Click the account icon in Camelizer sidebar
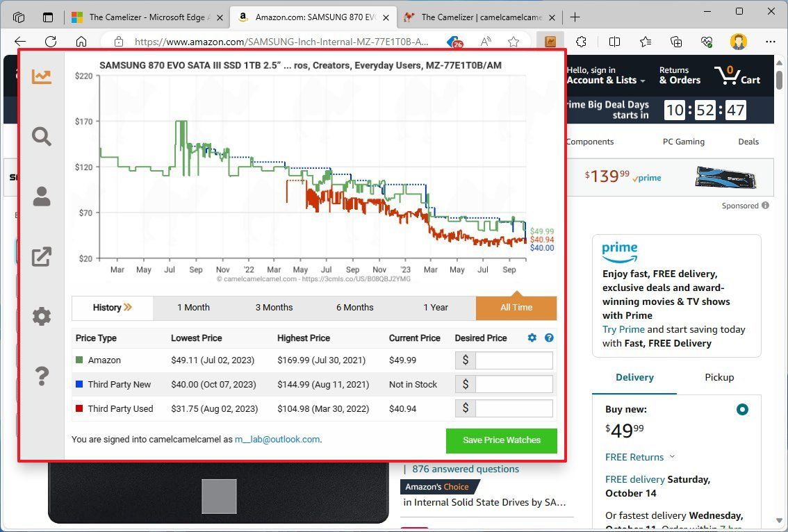 click(41, 197)
